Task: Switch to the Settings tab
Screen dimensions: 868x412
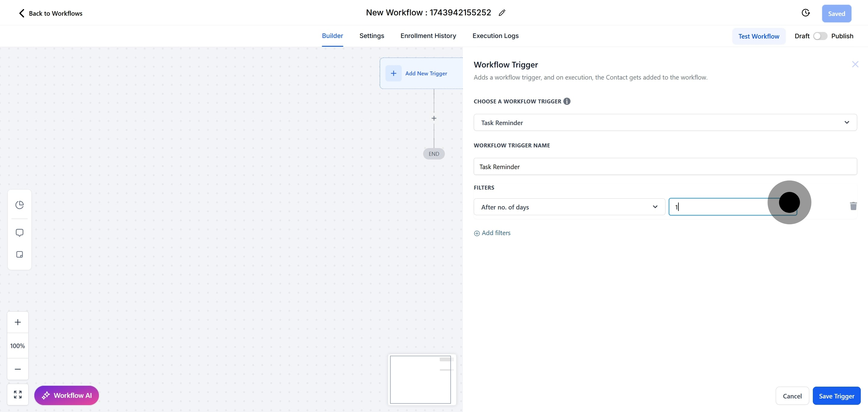Action: [x=371, y=36]
